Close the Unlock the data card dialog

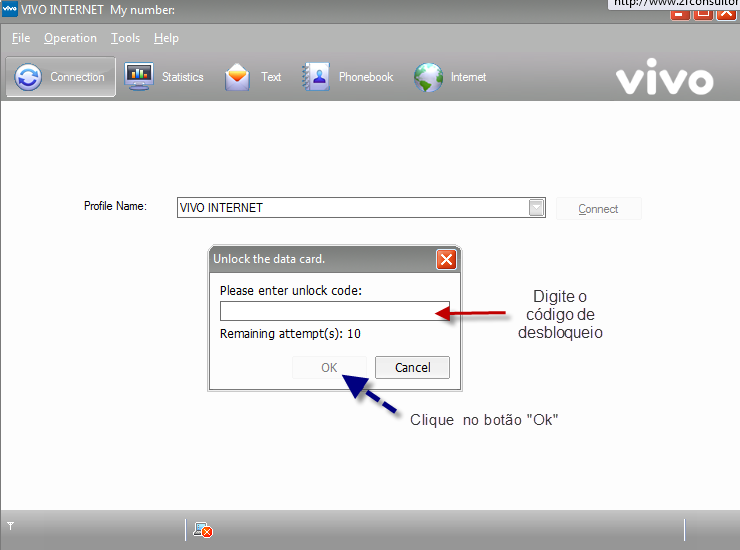click(446, 259)
